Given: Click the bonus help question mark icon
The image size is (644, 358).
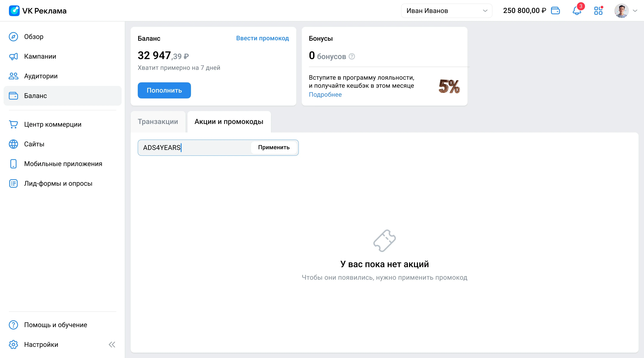Looking at the screenshot, I should click(352, 57).
